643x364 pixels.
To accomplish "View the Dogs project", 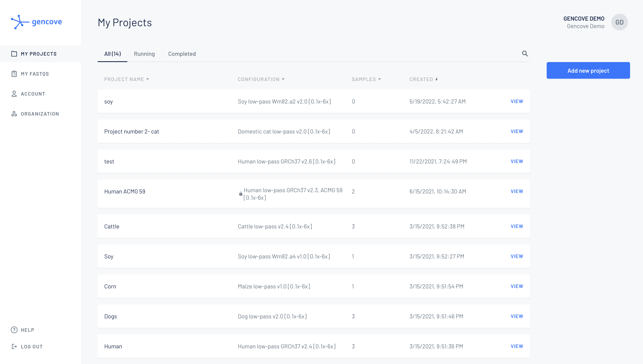I will click(517, 316).
